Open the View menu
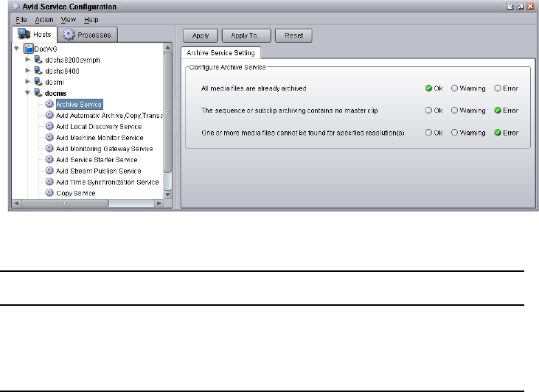Viewport: 539px width, 392px height. (68, 20)
